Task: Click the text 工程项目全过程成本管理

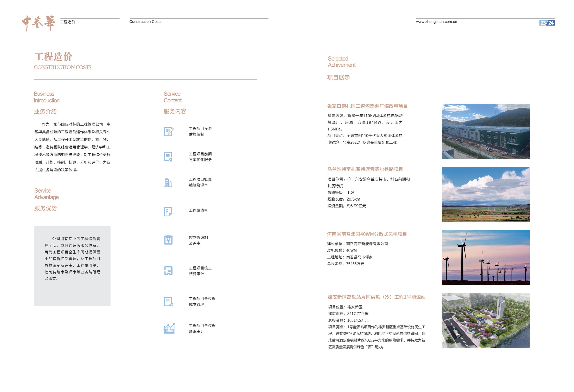Action: coord(202,301)
